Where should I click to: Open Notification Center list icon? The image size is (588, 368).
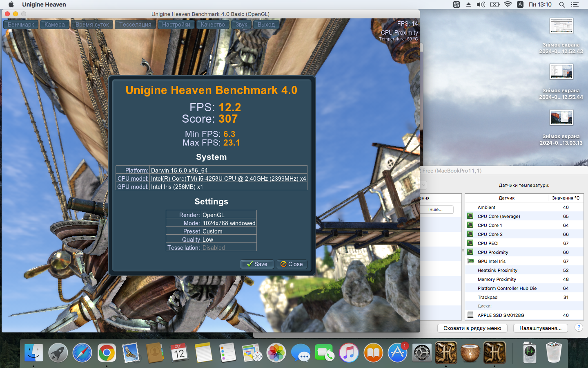[575, 4]
